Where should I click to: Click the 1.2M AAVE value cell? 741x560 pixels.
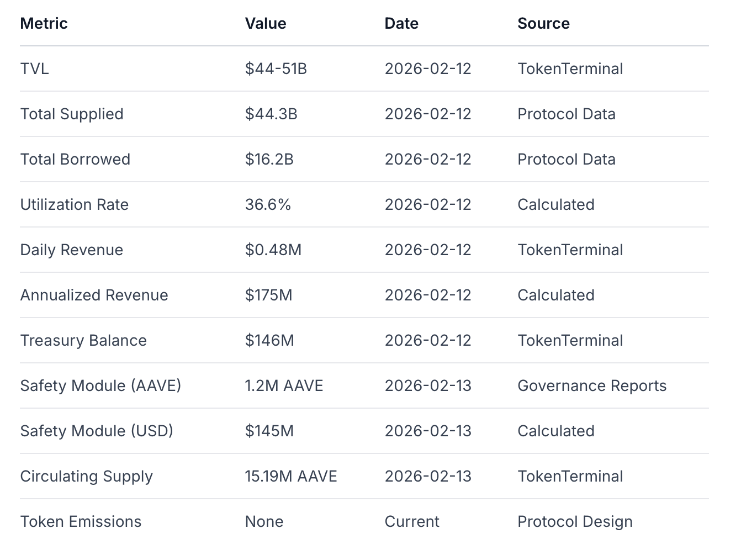(x=284, y=385)
